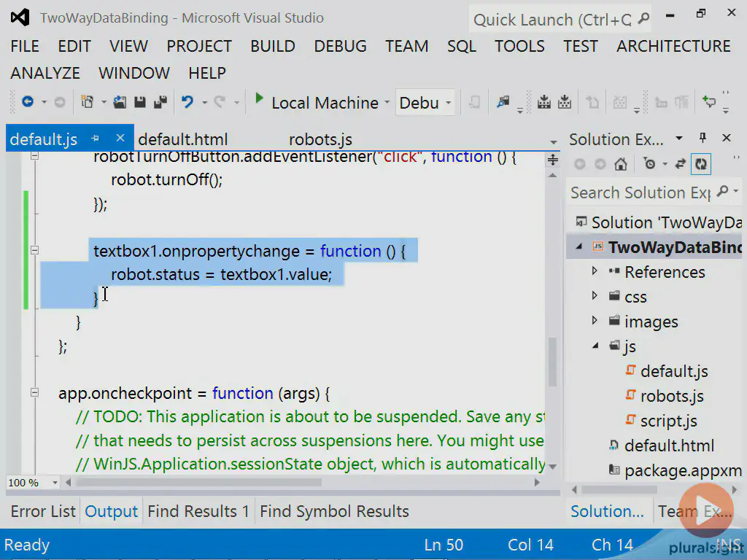Click the JS file icon beside robots.js
Image resolution: width=747 pixels, height=560 pixels.
(x=631, y=394)
